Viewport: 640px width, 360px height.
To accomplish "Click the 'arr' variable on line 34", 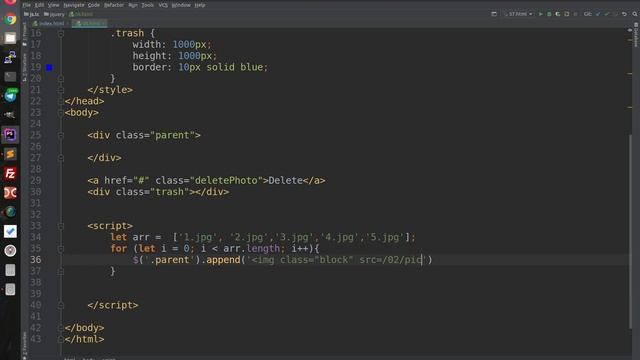I will click(x=141, y=237).
